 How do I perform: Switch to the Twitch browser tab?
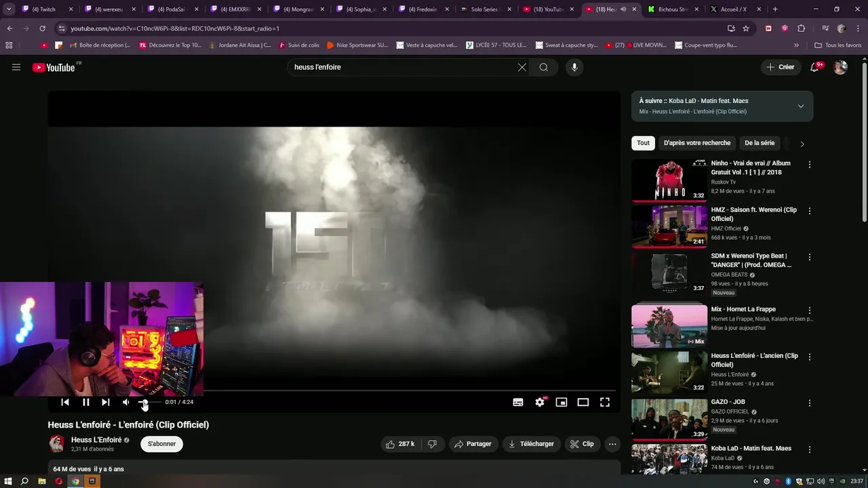pyautogui.click(x=47, y=9)
